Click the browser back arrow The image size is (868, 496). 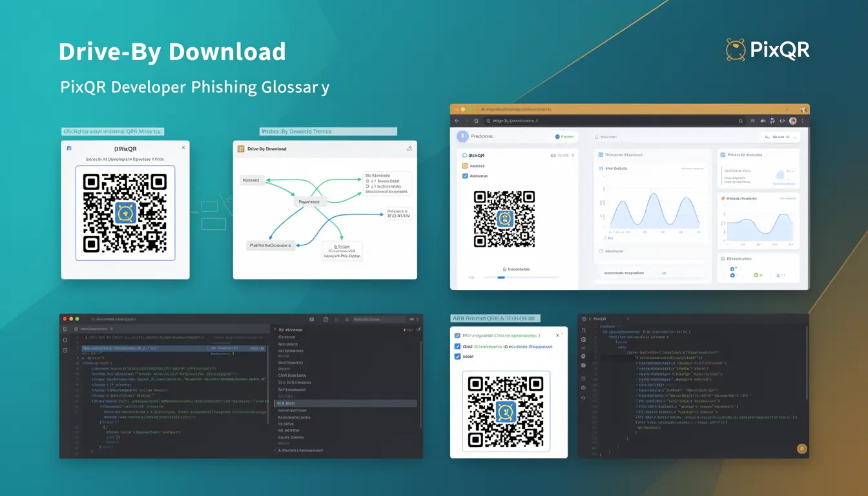coord(457,121)
